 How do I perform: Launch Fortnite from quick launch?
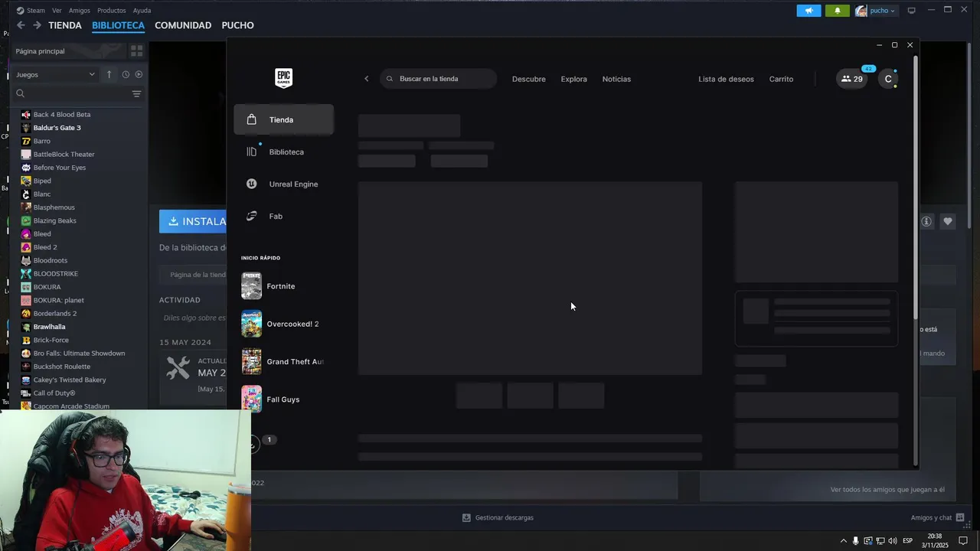(283, 286)
